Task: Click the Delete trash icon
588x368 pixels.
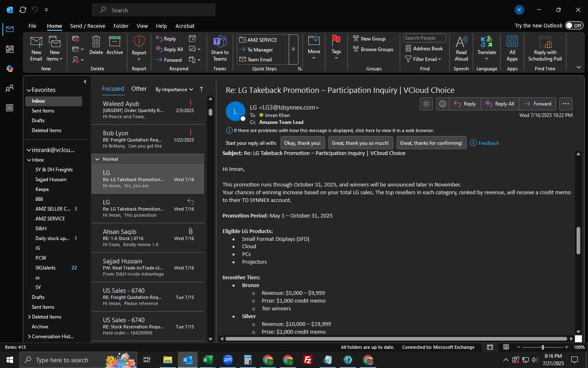Action: pos(96,45)
